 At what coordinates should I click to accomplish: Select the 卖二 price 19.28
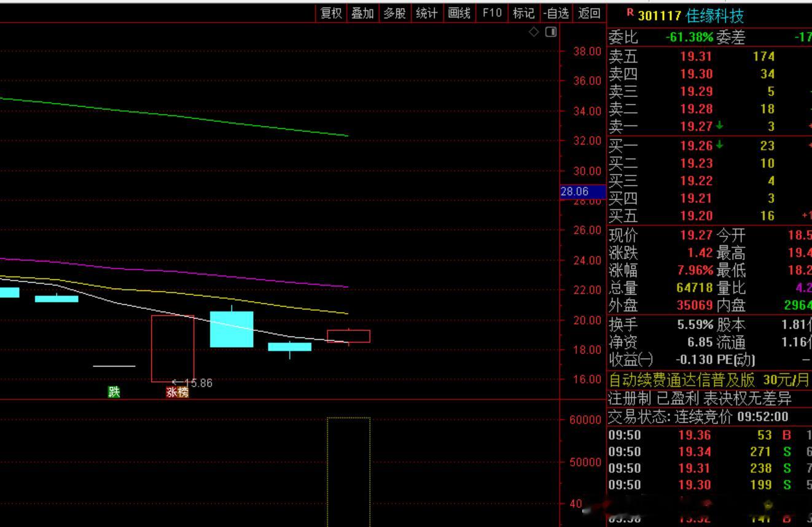pyautogui.click(x=696, y=109)
